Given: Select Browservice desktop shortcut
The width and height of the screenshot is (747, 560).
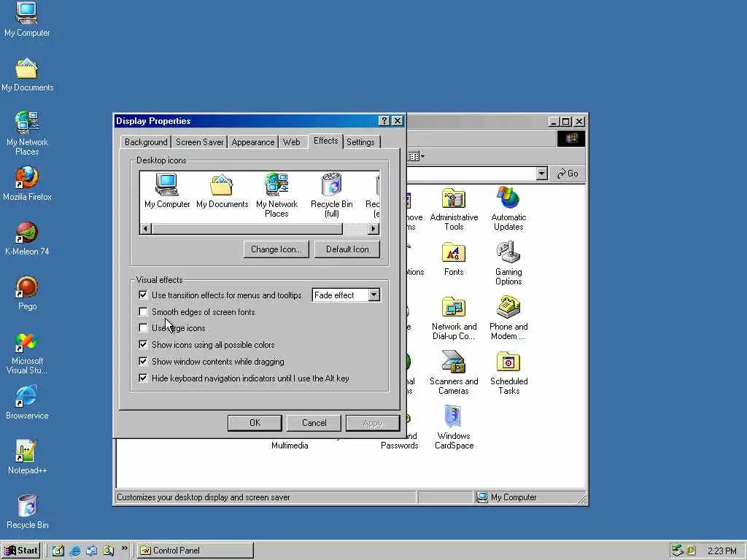Looking at the screenshot, I should point(27,402).
